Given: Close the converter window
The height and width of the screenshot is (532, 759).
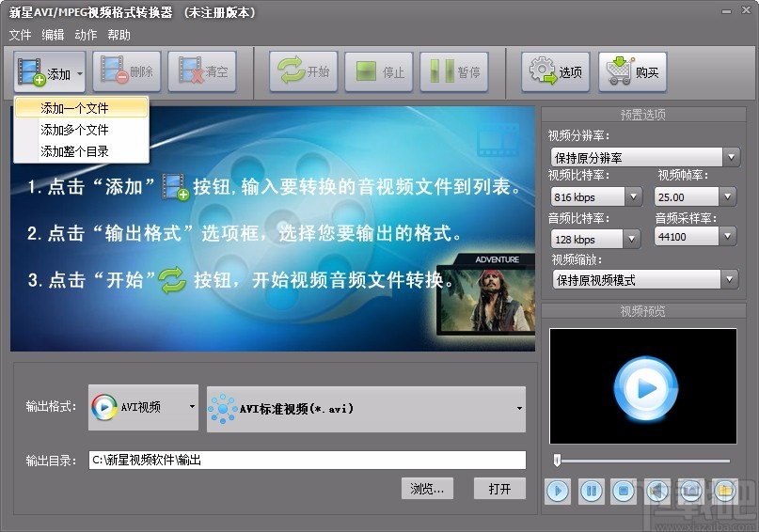Looking at the screenshot, I should tap(746, 10).
